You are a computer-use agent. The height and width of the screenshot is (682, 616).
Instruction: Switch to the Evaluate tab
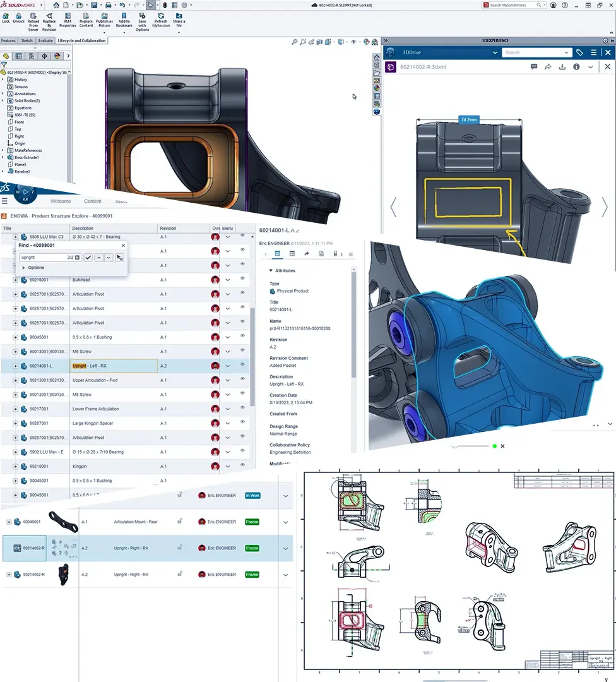(x=45, y=40)
